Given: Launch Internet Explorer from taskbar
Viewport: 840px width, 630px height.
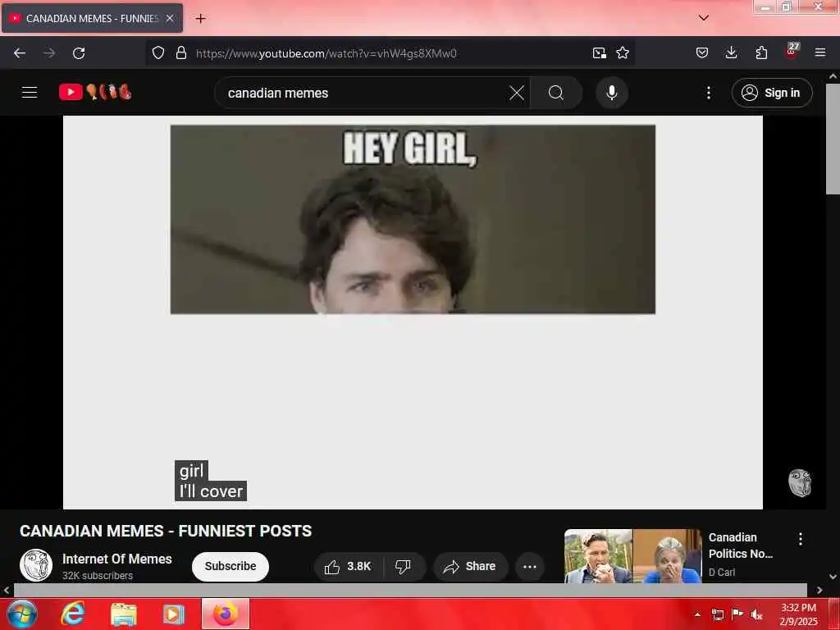Looking at the screenshot, I should [x=73, y=614].
